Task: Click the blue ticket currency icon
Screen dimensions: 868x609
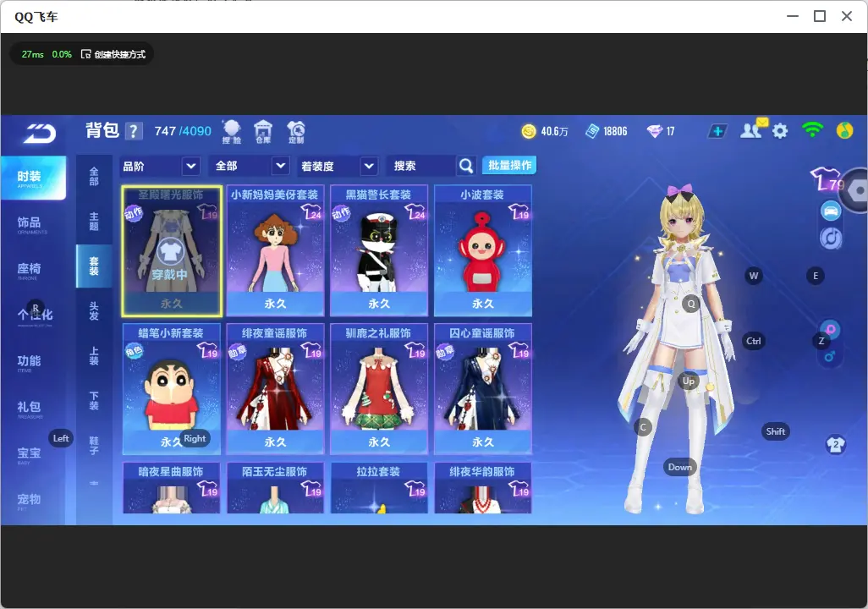Action: tap(591, 131)
